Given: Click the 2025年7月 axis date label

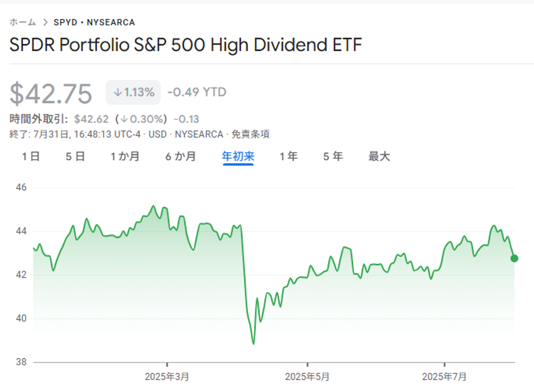Looking at the screenshot, I should coord(444,376).
